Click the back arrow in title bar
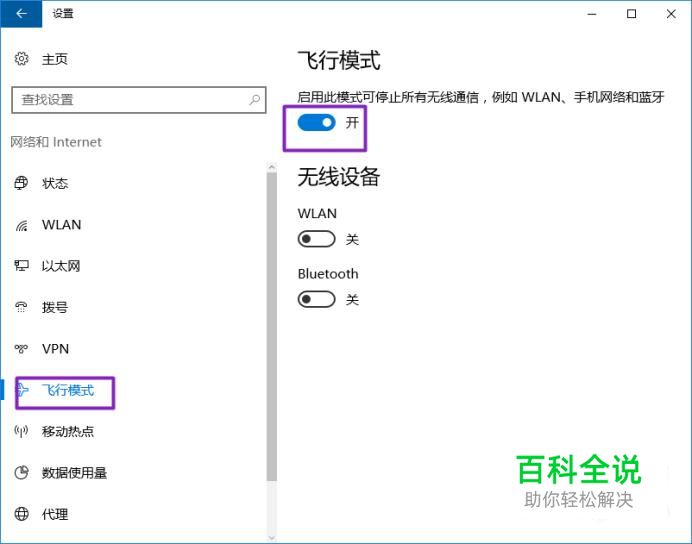The image size is (692, 544). coord(21,14)
